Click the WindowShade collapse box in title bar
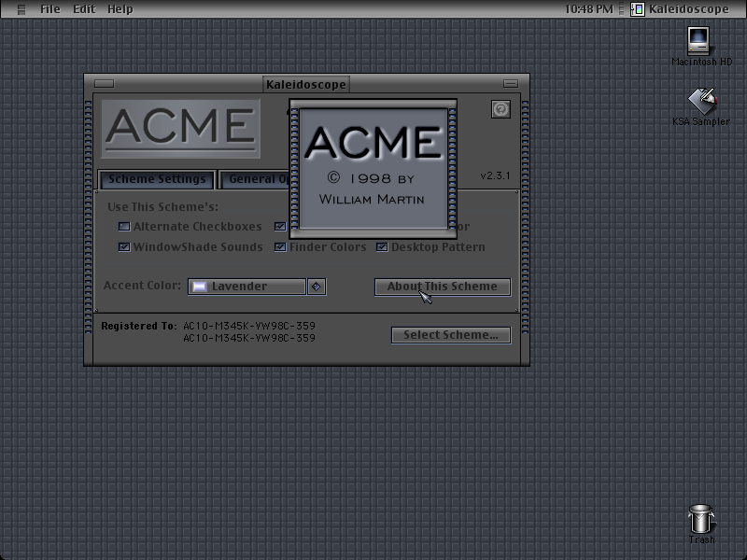 tap(511, 84)
